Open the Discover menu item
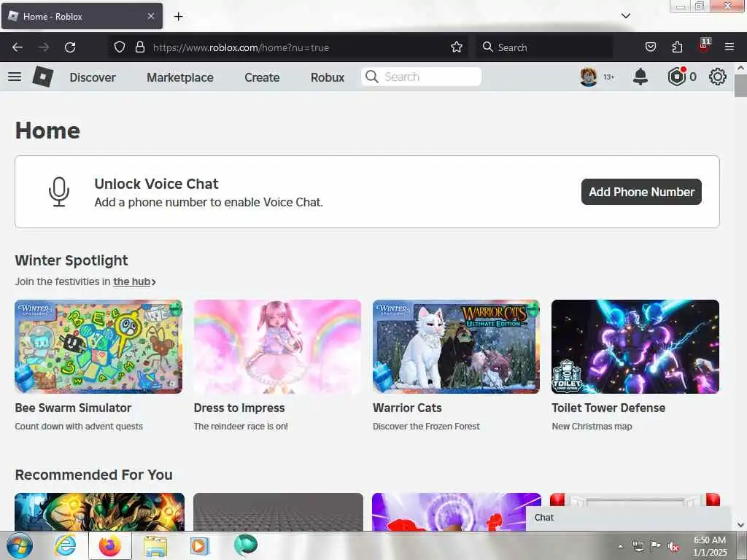The width and height of the screenshot is (747, 560). point(93,77)
